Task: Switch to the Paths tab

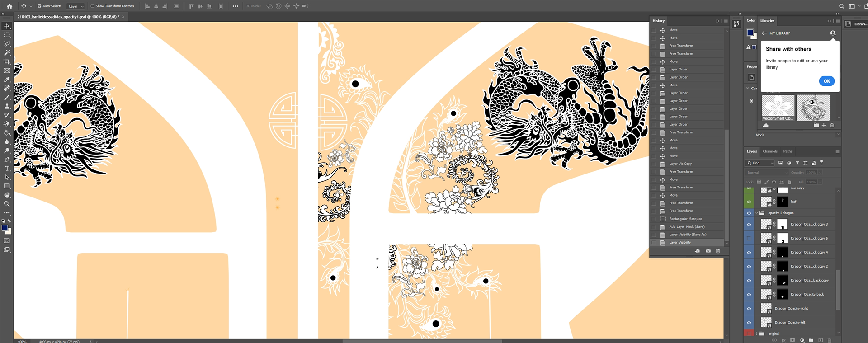Action: 788,151
